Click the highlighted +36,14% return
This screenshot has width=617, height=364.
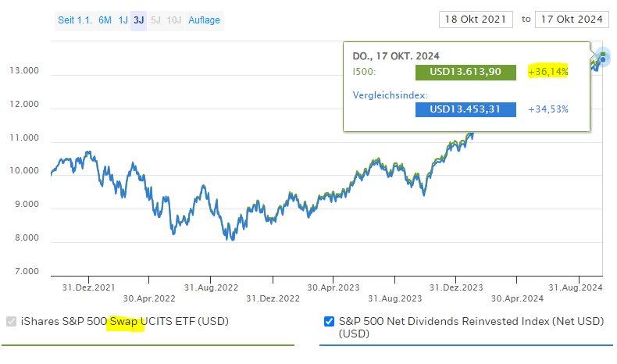(x=548, y=72)
